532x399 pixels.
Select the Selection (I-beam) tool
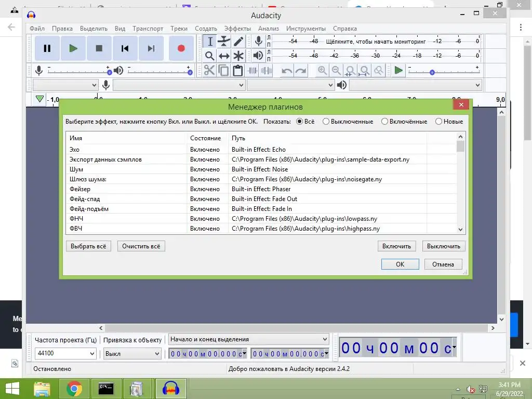pos(210,42)
